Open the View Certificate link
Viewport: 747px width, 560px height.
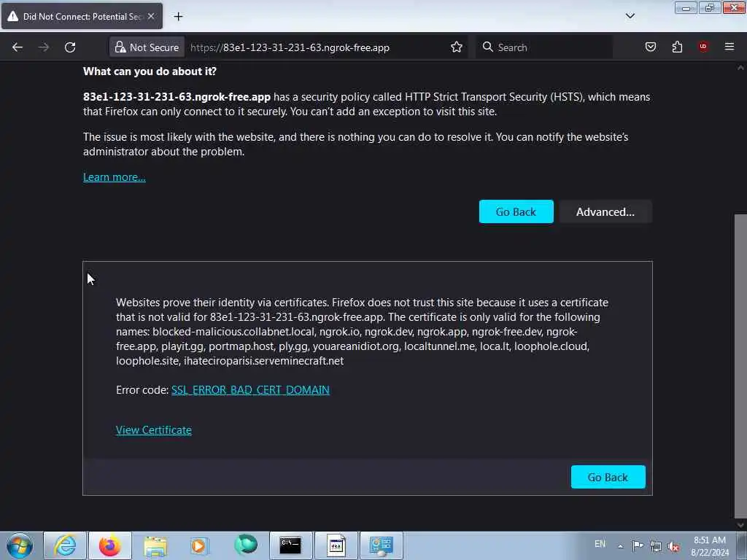pos(154,430)
